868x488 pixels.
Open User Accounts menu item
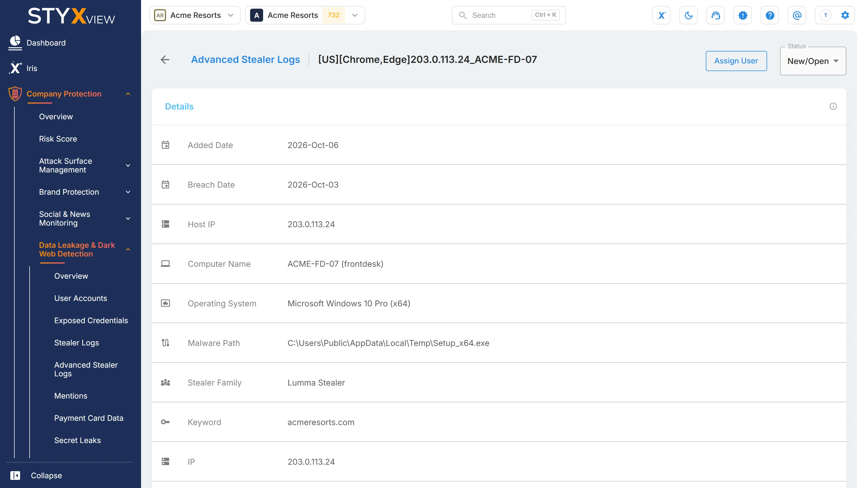tap(81, 298)
